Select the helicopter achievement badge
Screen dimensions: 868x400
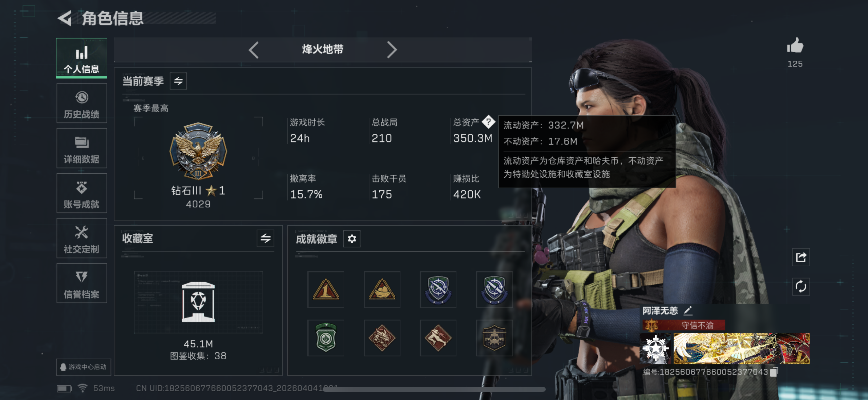pyautogui.click(x=494, y=338)
